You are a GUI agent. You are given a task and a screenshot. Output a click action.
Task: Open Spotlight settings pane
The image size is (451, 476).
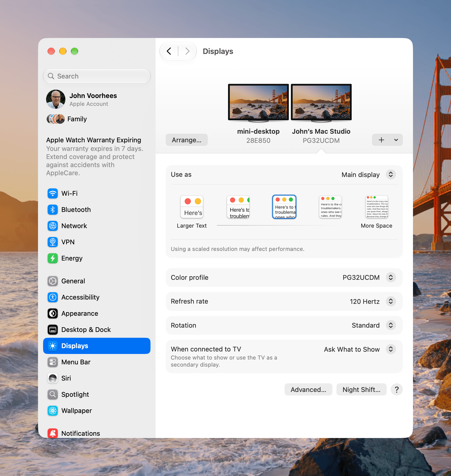pyautogui.click(x=97, y=394)
